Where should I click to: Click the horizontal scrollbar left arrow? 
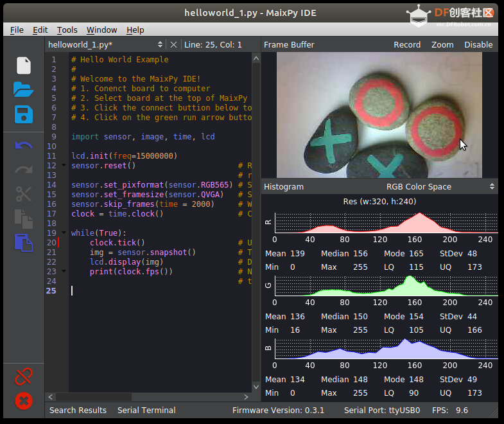tap(51, 397)
